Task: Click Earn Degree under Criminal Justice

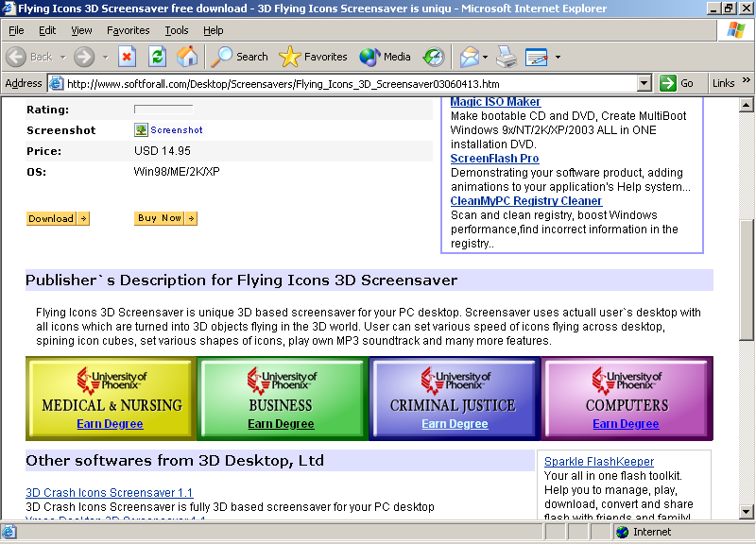Action: (455, 424)
